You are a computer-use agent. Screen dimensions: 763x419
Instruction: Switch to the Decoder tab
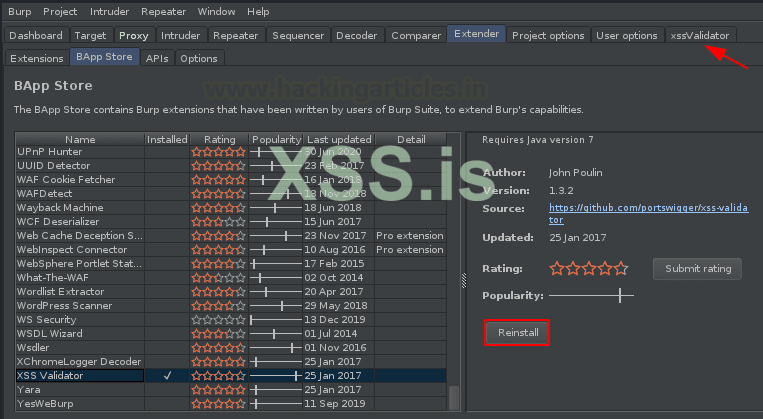tap(356, 36)
